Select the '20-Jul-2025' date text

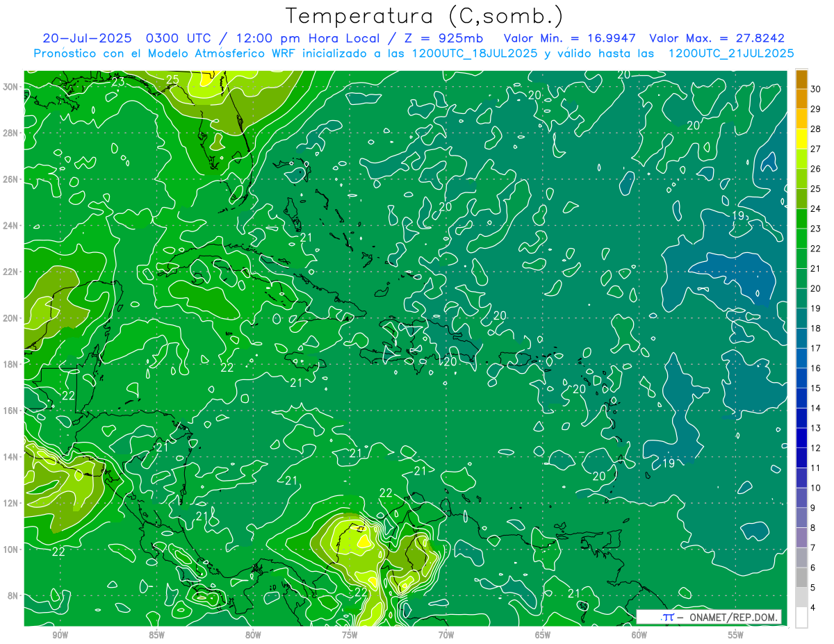click(x=88, y=38)
